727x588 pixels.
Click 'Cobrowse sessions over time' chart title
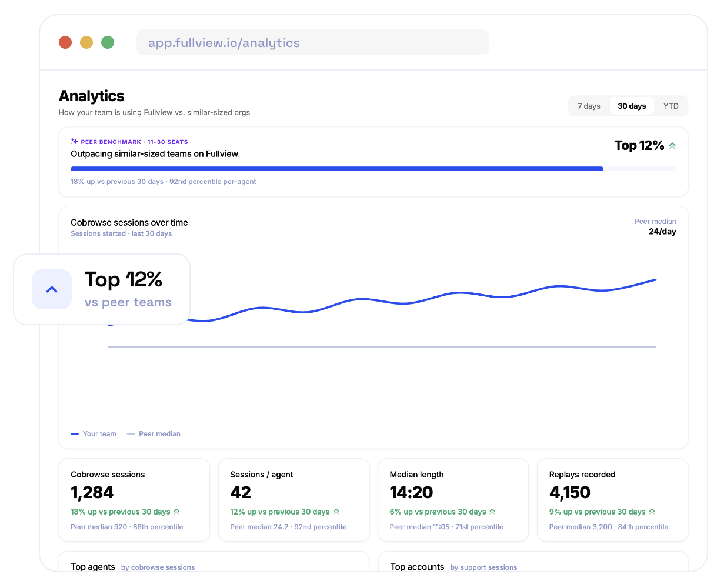coord(129,223)
